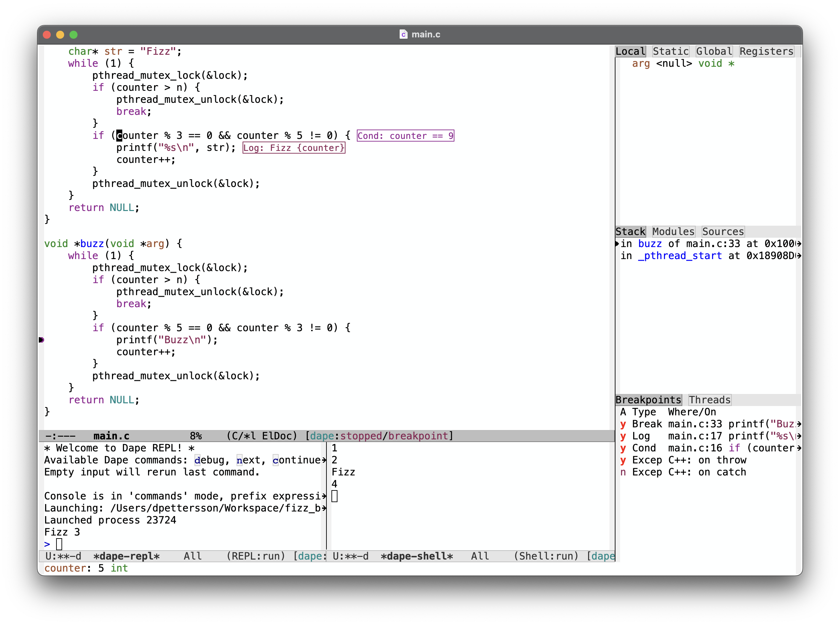Expand the arg variable in Local scope
The height and width of the screenshot is (625, 840).
[641, 63]
